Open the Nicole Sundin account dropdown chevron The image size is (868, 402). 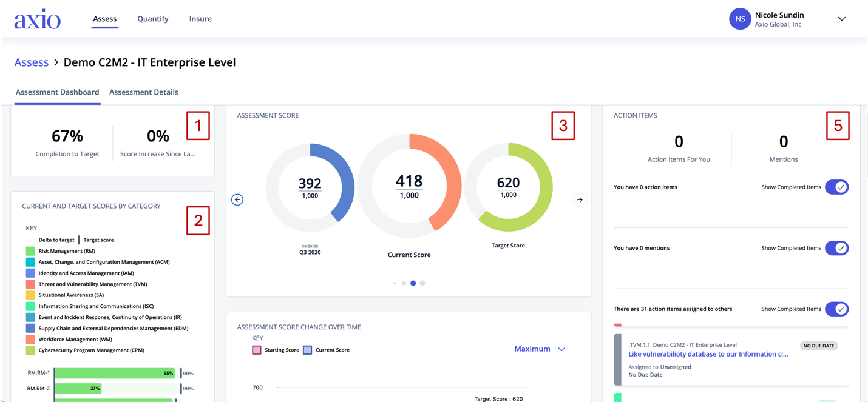coord(842,19)
